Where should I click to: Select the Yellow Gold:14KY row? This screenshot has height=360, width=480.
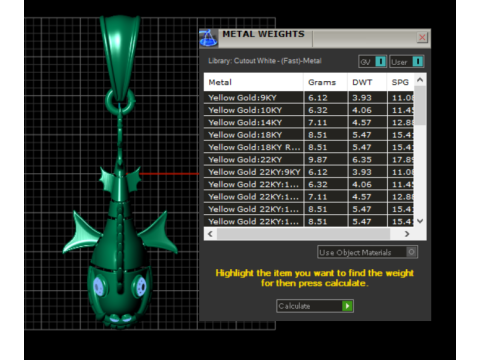[x=309, y=122]
